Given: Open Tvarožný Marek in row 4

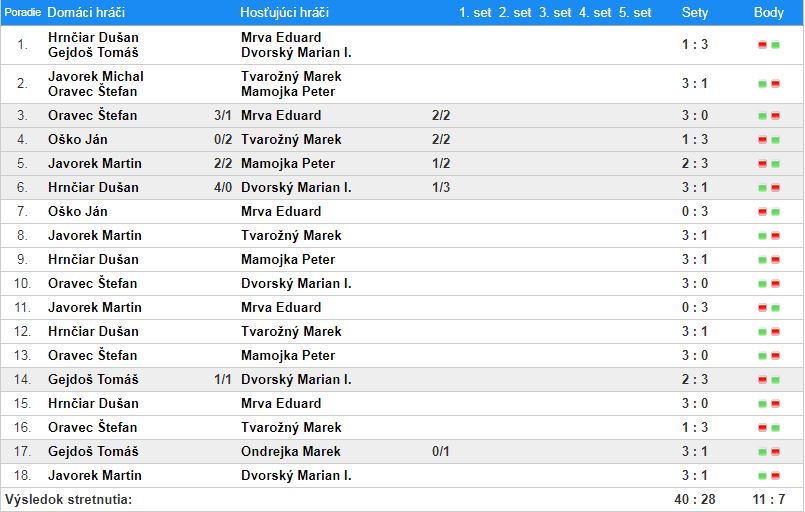Looking at the screenshot, I should point(291,140).
